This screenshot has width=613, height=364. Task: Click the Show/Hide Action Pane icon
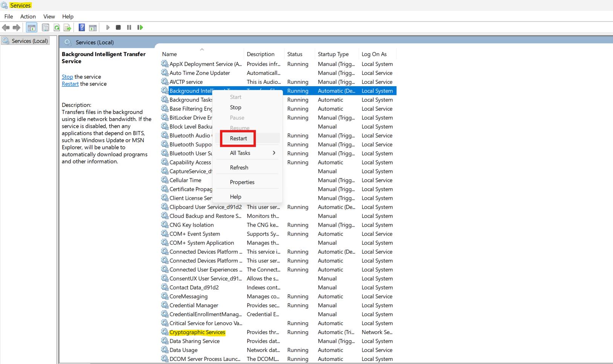coord(93,27)
